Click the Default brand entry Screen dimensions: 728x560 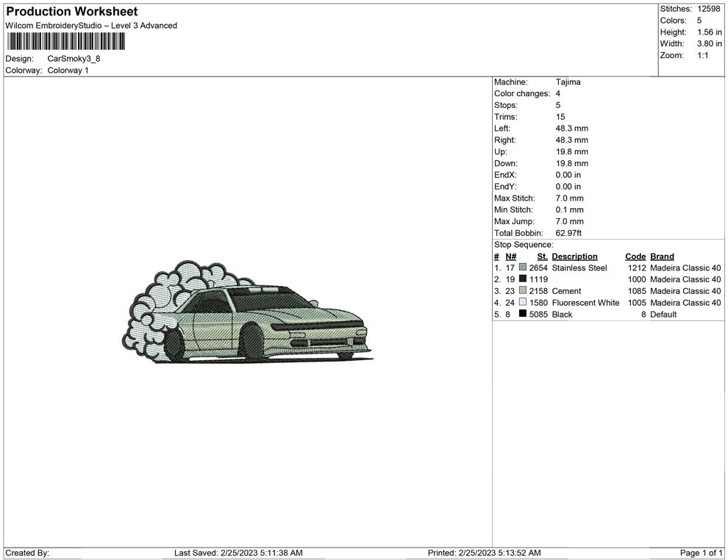pyautogui.click(x=663, y=314)
